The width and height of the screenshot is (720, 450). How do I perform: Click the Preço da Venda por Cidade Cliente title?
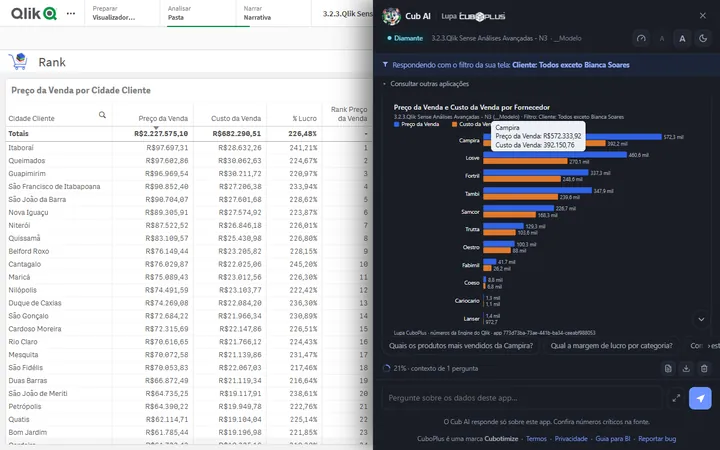coord(81,90)
